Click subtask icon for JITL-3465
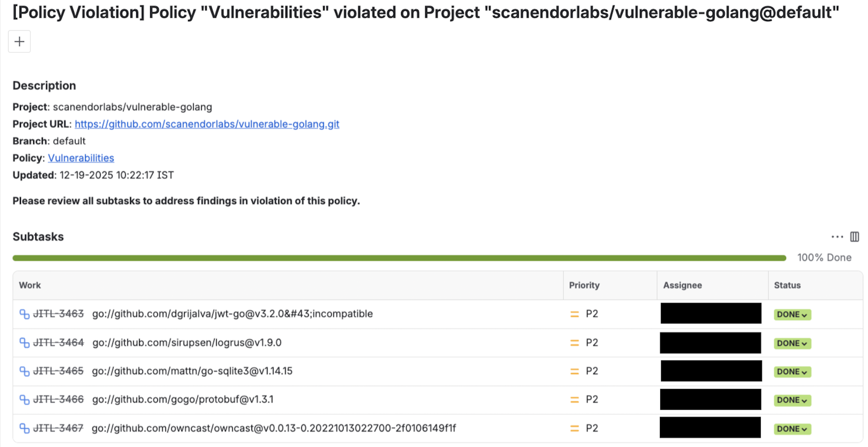This screenshot has height=447, width=868. (24, 371)
